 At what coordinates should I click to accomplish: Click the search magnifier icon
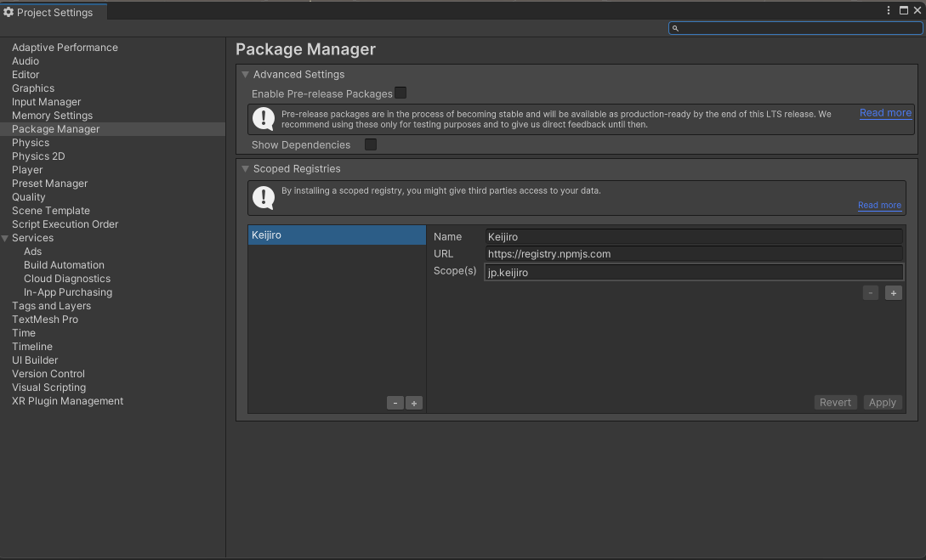[x=676, y=28]
